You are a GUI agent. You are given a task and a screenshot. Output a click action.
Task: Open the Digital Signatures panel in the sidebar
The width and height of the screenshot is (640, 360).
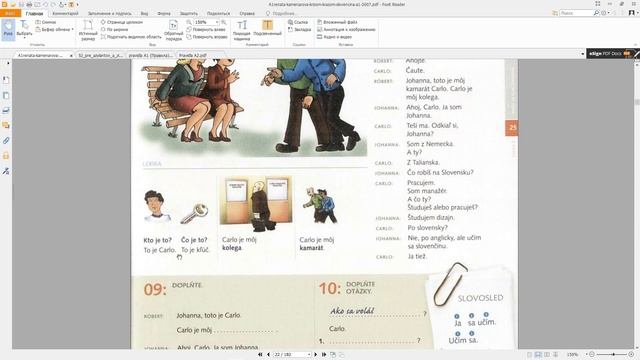[6, 171]
